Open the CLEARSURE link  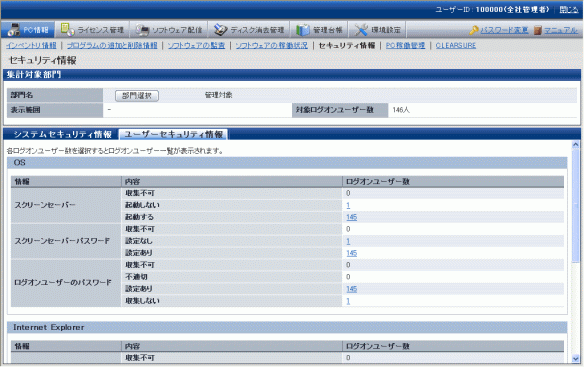(x=456, y=45)
